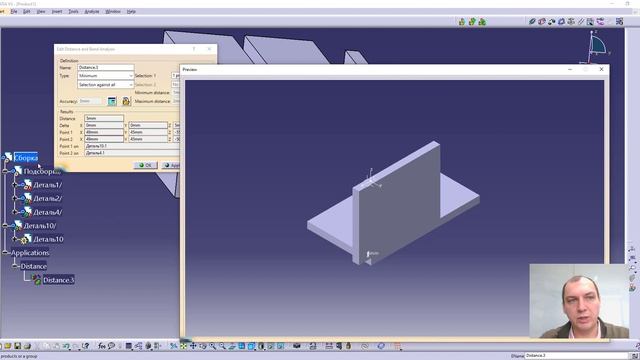Click the Save icon in bottom toolbar
The image size is (640, 360).
point(18,346)
